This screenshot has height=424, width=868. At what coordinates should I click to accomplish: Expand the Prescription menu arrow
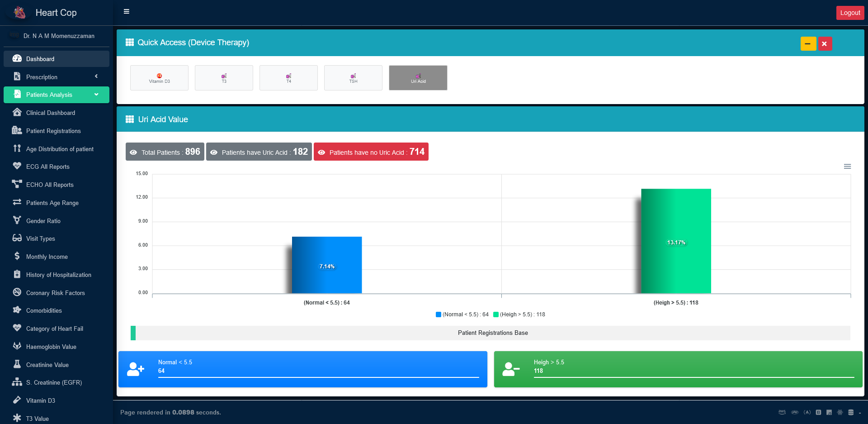[96, 76]
